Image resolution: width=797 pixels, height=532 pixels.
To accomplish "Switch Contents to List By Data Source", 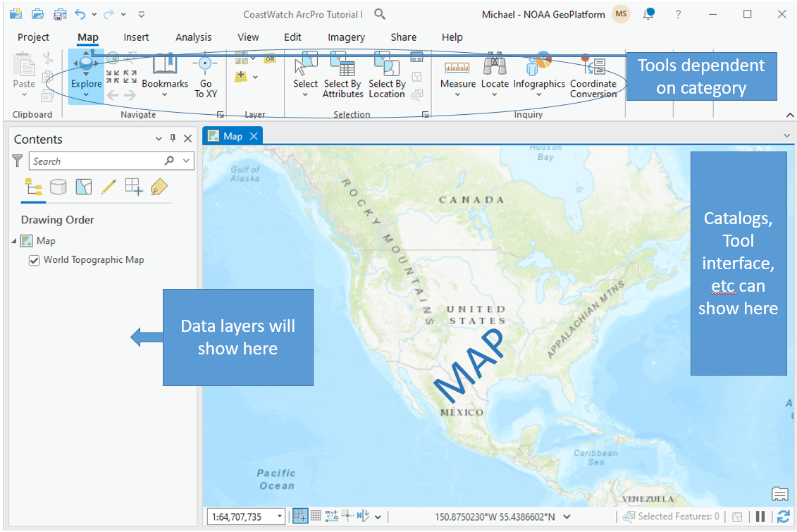I will click(x=58, y=186).
